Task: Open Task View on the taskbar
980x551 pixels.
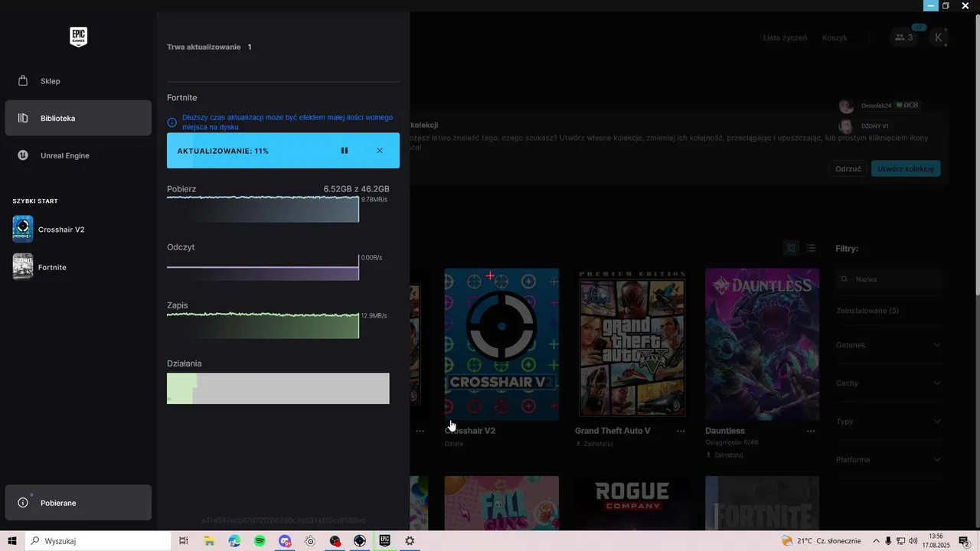Action: [x=184, y=541]
